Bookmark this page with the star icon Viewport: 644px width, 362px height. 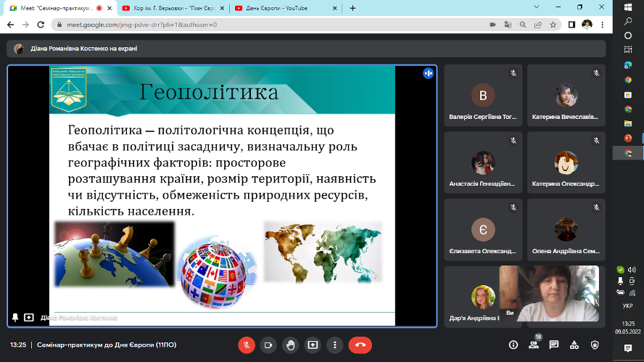coord(554,24)
